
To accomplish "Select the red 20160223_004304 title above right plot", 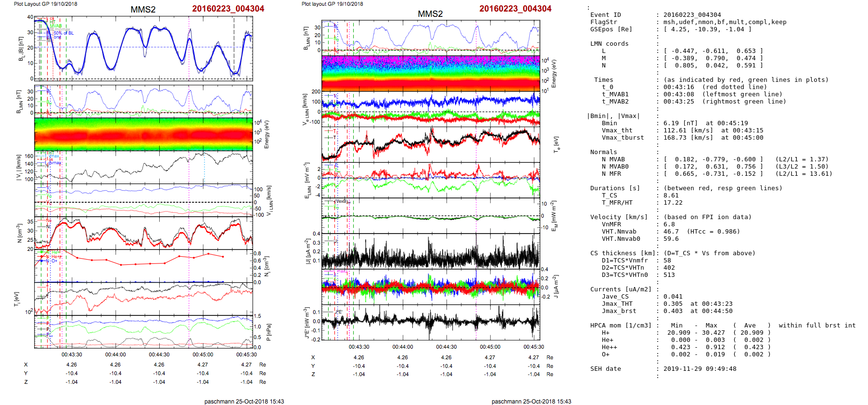I will [515, 9].
